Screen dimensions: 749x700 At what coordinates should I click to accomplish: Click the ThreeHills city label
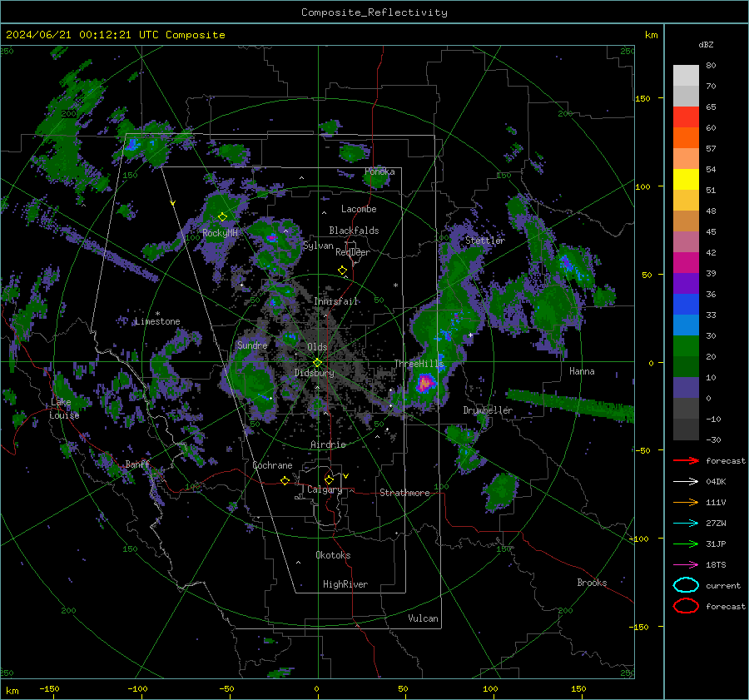(419, 364)
